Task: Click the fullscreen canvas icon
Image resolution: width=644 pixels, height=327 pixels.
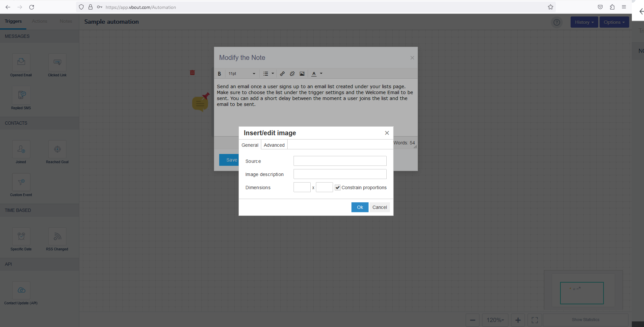Action: point(535,320)
